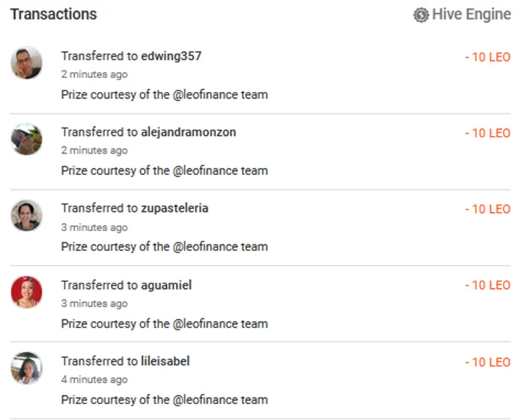
Task: Click the alejandramonzon username link
Action: [x=188, y=132]
